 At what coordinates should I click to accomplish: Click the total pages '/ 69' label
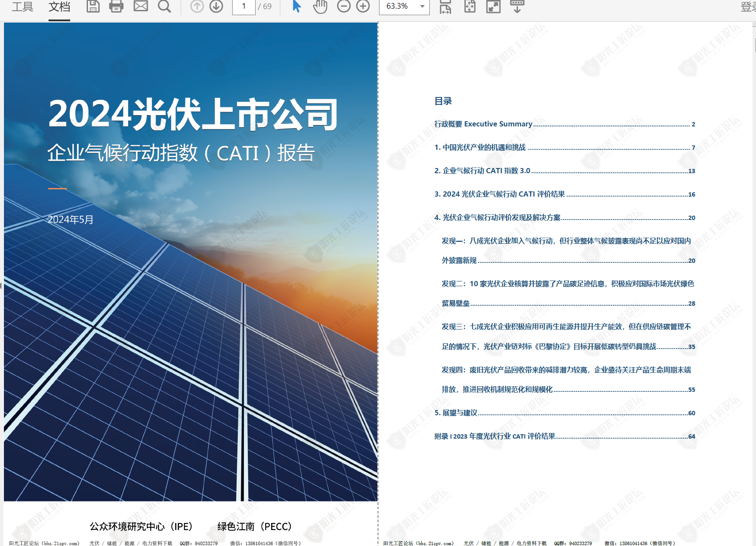pos(265,6)
